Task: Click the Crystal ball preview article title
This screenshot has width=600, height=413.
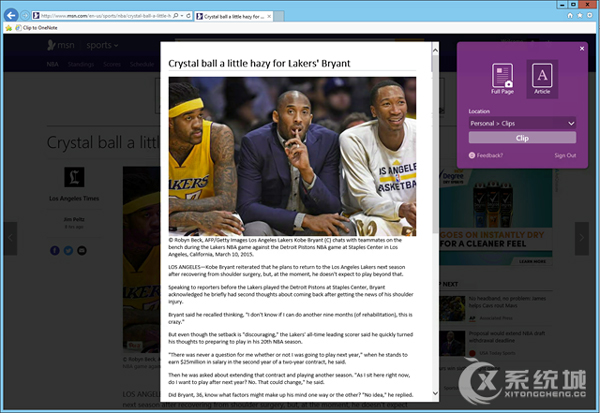Action: (x=259, y=63)
